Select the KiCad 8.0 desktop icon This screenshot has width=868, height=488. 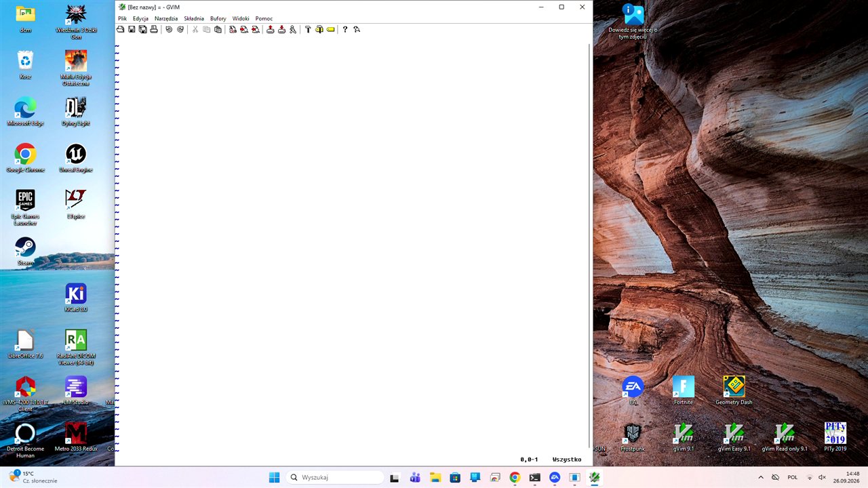click(76, 298)
